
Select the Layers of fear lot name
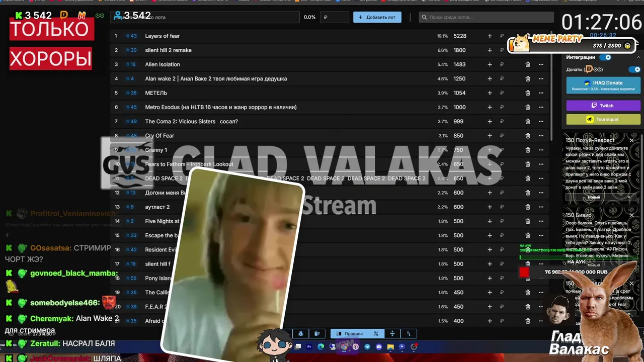[163, 36]
